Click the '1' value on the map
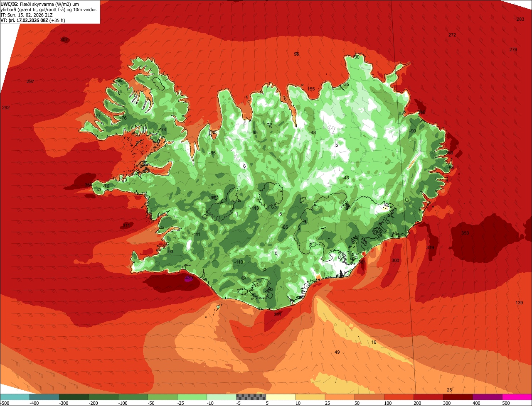532x406 pixels. [x=236, y=214]
